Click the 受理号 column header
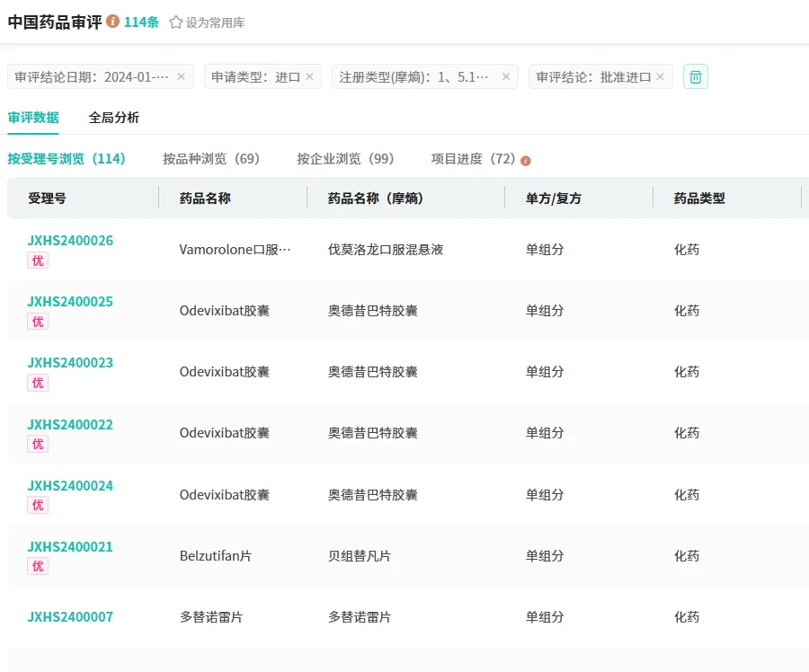Image resolution: width=809 pixels, height=672 pixels. click(x=47, y=199)
